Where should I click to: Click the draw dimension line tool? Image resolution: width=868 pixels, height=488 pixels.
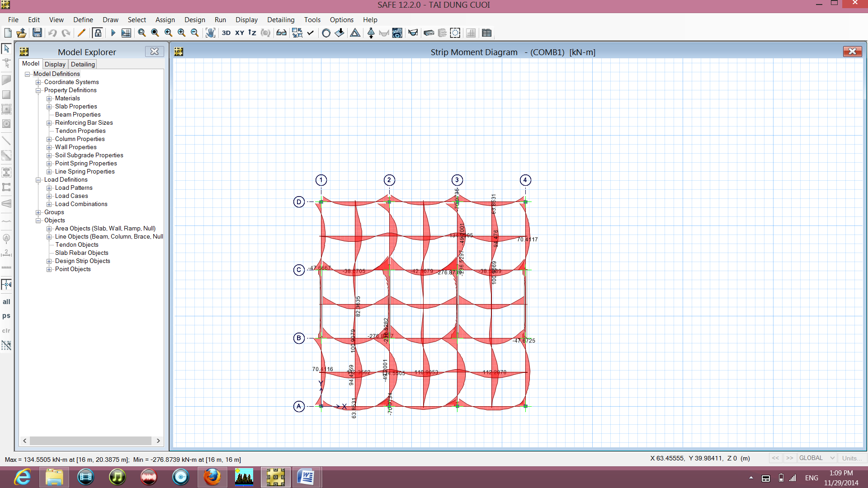(x=6, y=253)
